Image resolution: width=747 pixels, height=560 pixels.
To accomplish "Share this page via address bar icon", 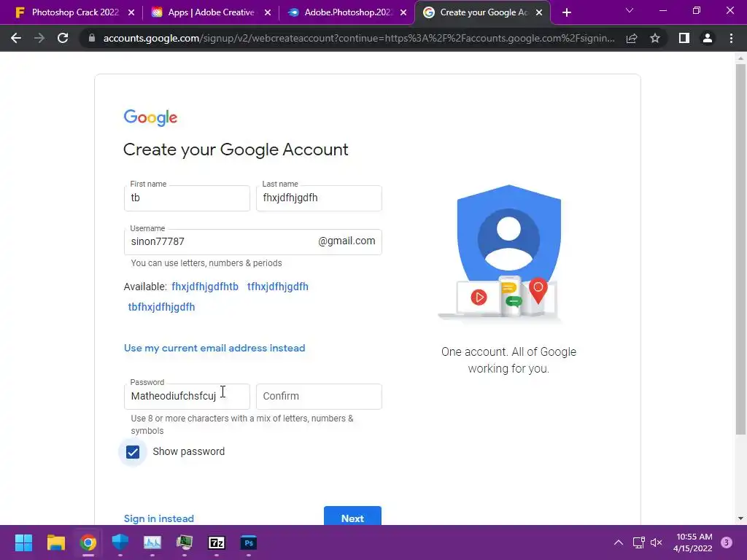I will pos(632,38).
